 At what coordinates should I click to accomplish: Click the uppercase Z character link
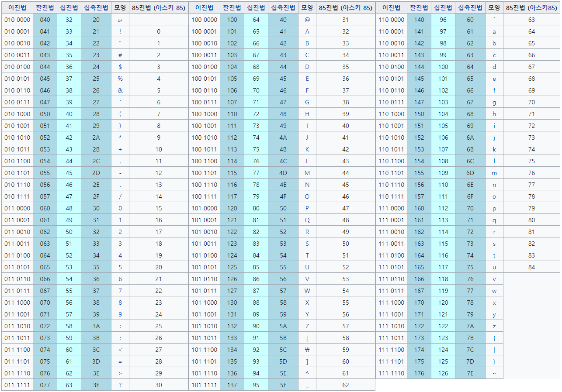[307, 326]
